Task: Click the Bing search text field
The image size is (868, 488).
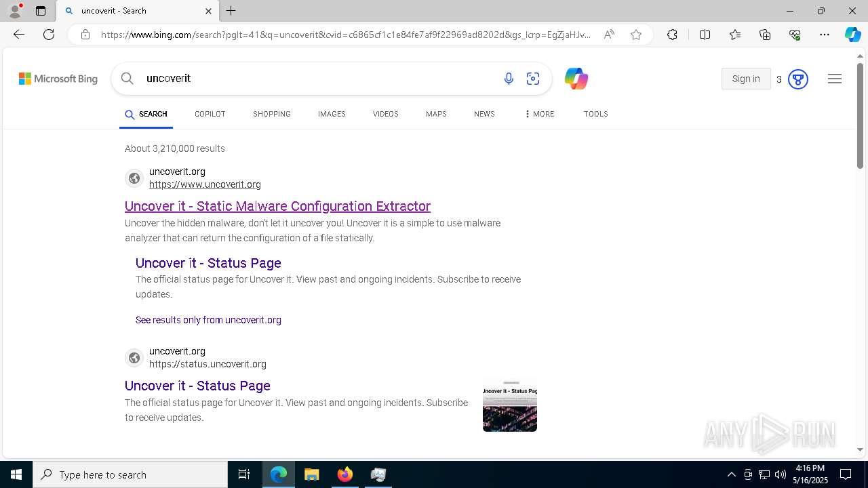Action: (319, 79)
